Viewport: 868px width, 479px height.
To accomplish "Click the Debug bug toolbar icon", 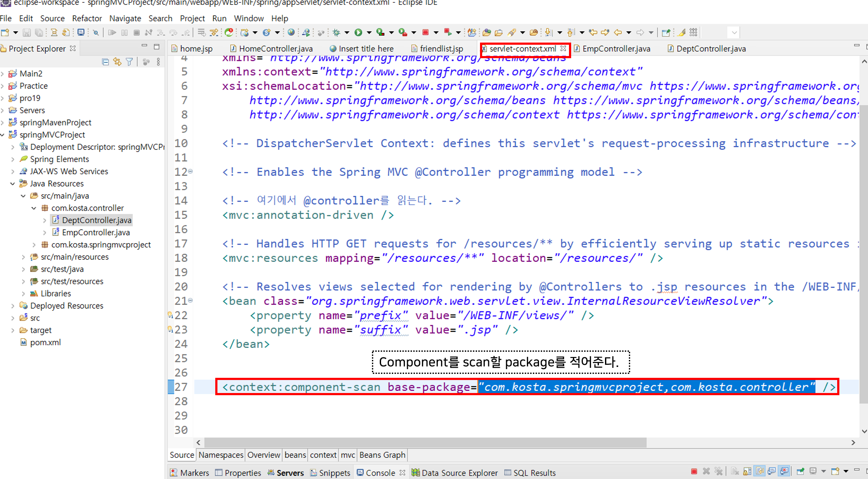I will point(336,32).
